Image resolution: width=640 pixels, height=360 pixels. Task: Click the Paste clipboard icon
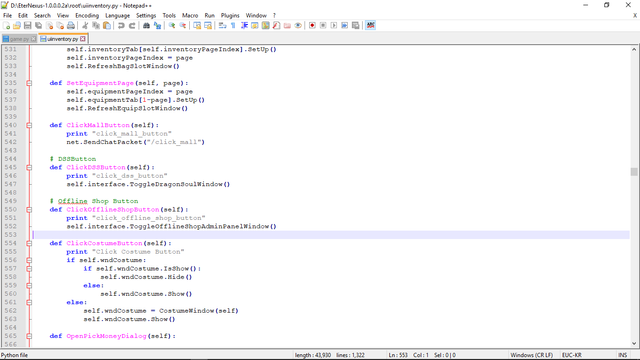point(107,25)
